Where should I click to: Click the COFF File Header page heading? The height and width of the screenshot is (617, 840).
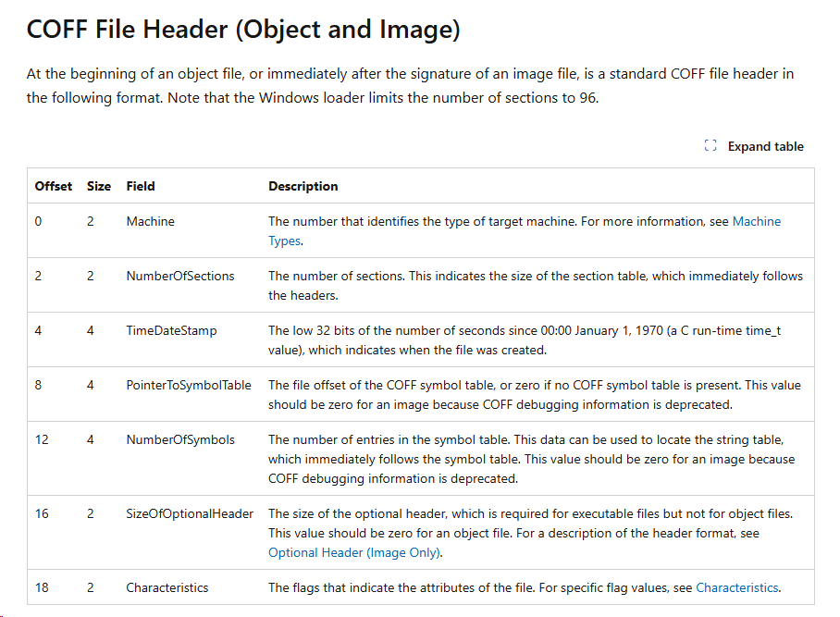click(243, 30)
